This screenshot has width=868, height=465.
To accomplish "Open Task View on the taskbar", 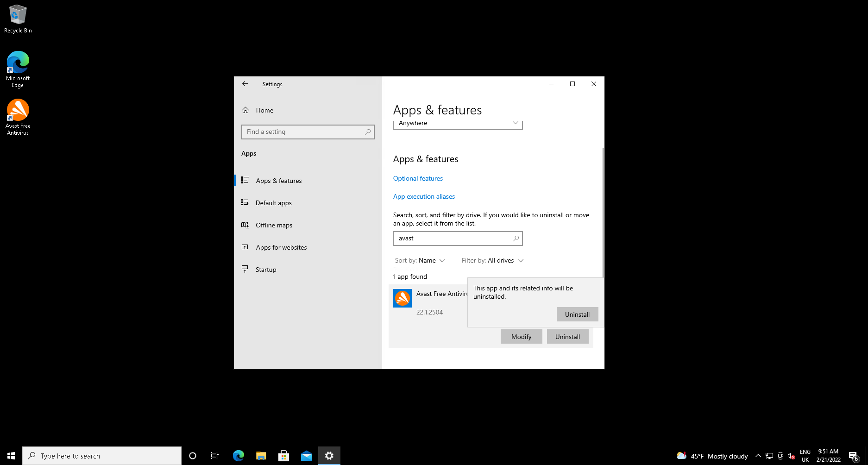I will coord(215,456).
